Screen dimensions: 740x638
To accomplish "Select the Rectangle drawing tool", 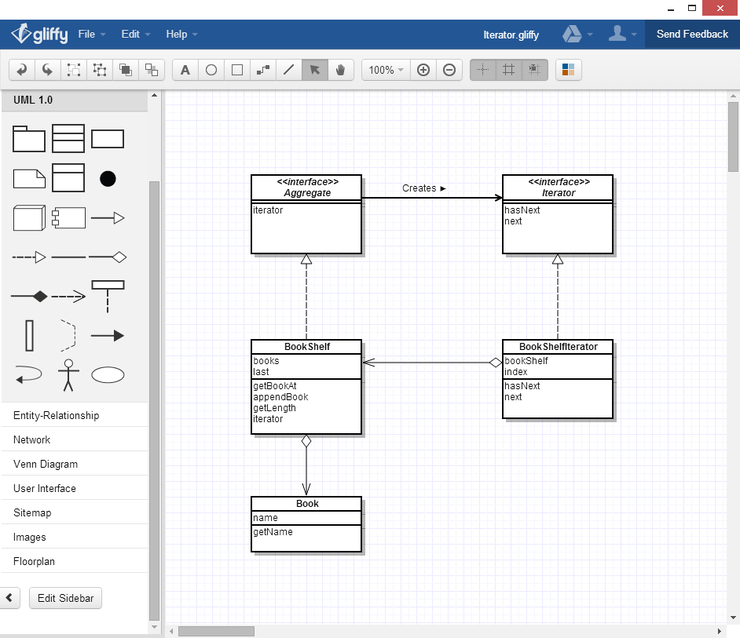I will pos(237,70).
